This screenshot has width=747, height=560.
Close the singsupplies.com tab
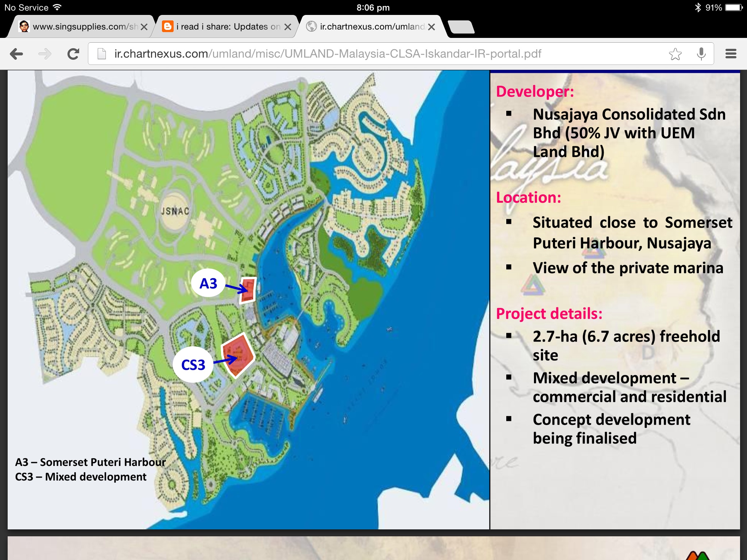[144, 27]
